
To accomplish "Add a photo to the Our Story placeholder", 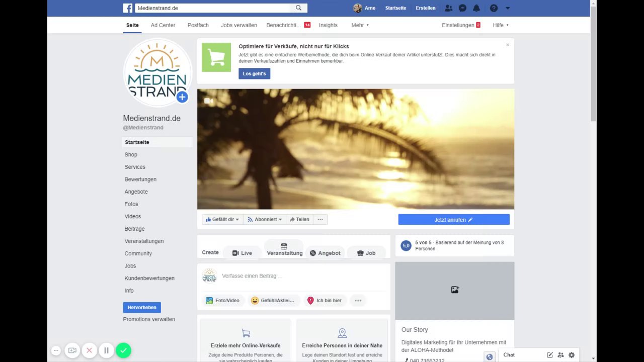I will [x=455, y=290].
